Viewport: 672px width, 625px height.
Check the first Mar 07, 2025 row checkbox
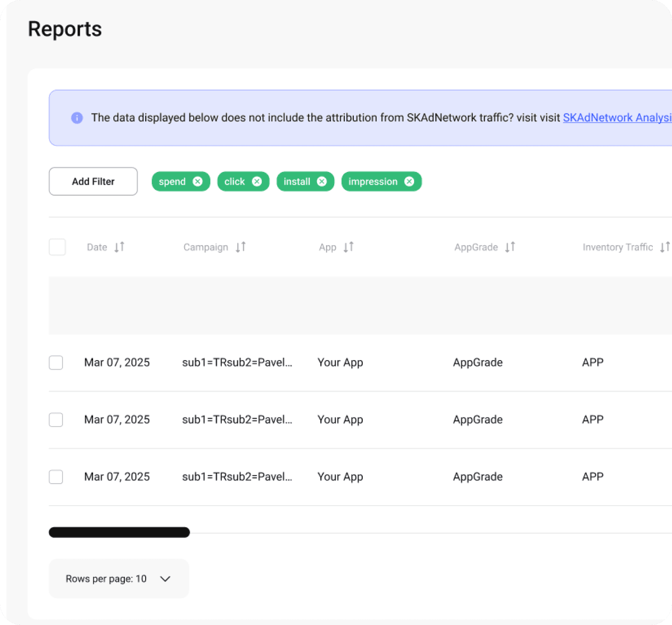point(56,362)
